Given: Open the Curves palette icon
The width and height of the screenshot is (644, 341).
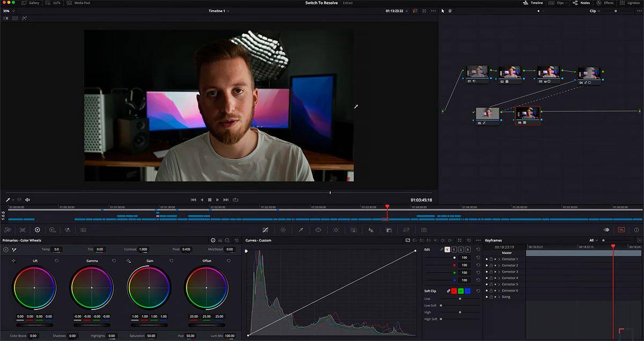Looking at the screenshot, I should (265, 229).
